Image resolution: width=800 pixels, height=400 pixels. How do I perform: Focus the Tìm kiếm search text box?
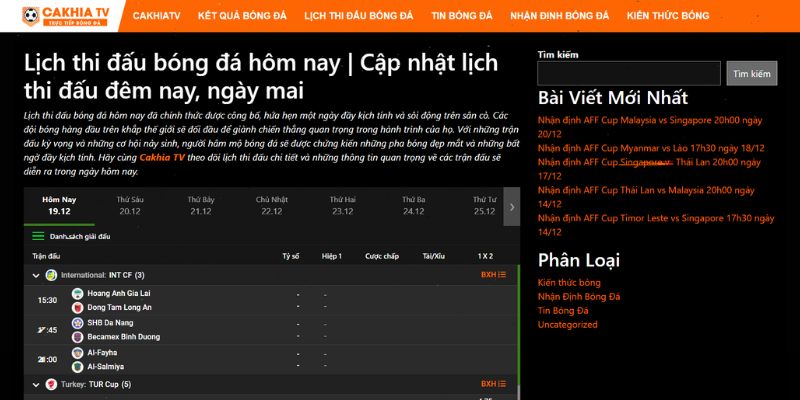628,74
